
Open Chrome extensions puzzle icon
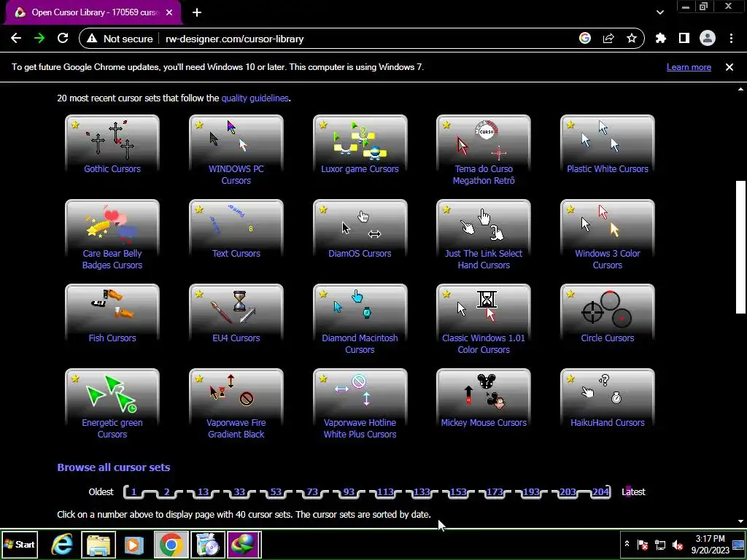[x=661, y=39]
